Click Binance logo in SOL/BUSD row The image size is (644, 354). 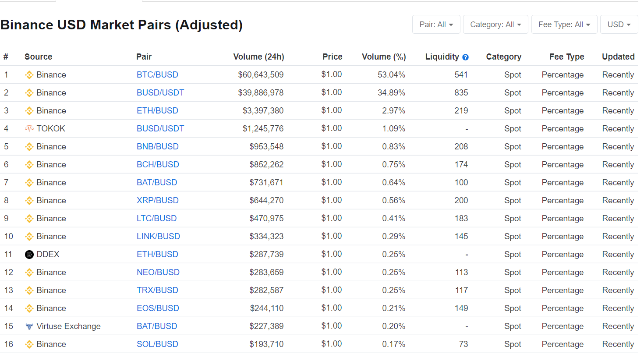pyautogui.click(x=29, y=344)
